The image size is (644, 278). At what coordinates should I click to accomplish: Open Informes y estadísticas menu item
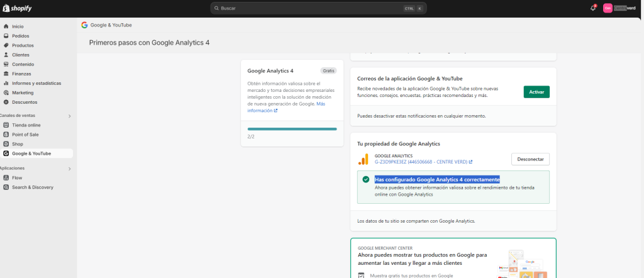point(36,83)
